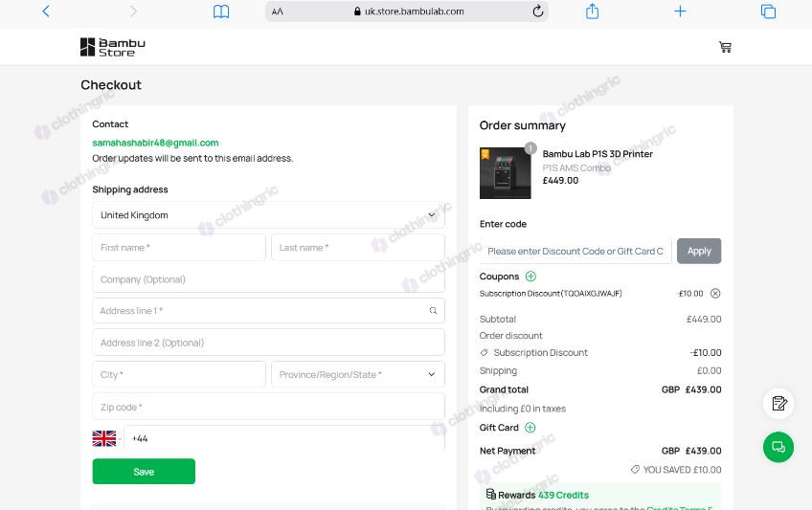Show all open tabs overview

(x=768, y=11)
